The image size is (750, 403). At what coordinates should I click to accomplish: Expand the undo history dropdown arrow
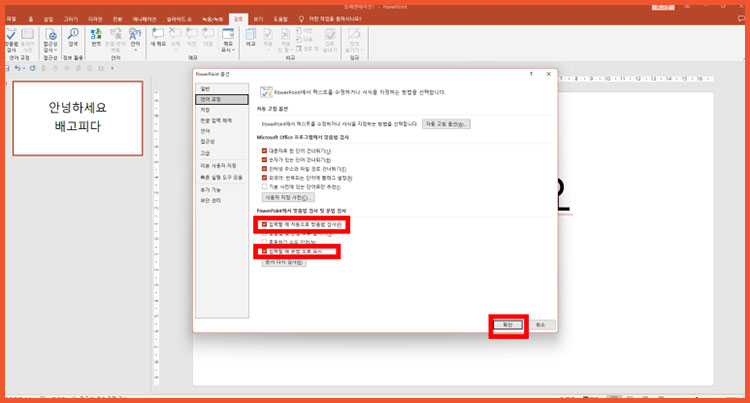23,68
